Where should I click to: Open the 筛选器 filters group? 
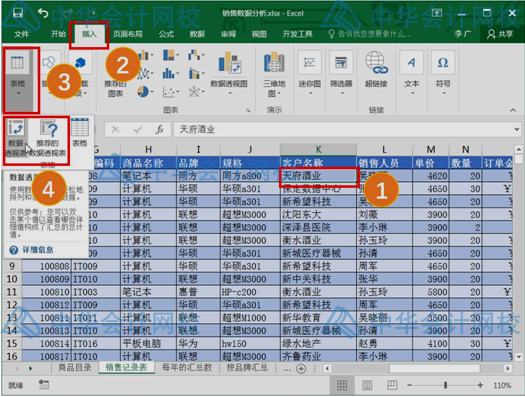[341, 73]
